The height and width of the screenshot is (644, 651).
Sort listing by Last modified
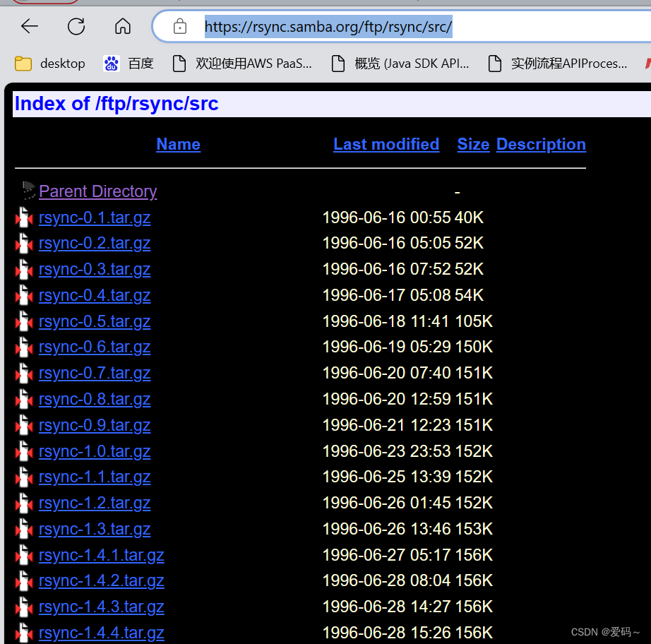tap(386, 144)
